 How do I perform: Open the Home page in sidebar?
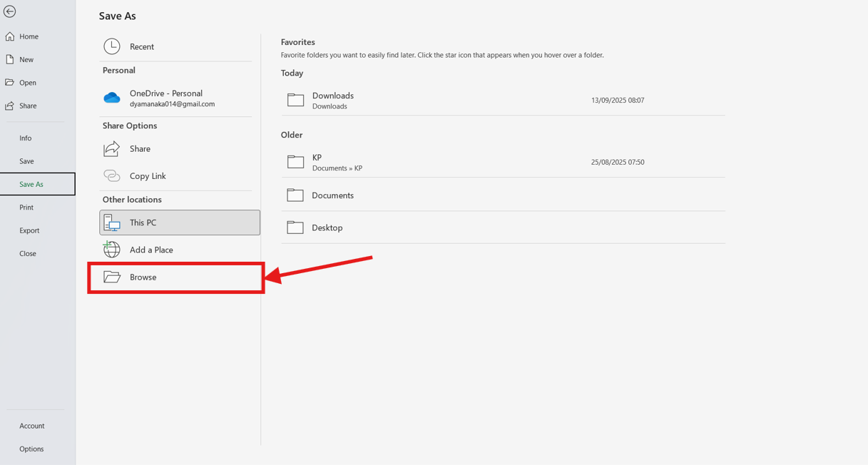29,36
